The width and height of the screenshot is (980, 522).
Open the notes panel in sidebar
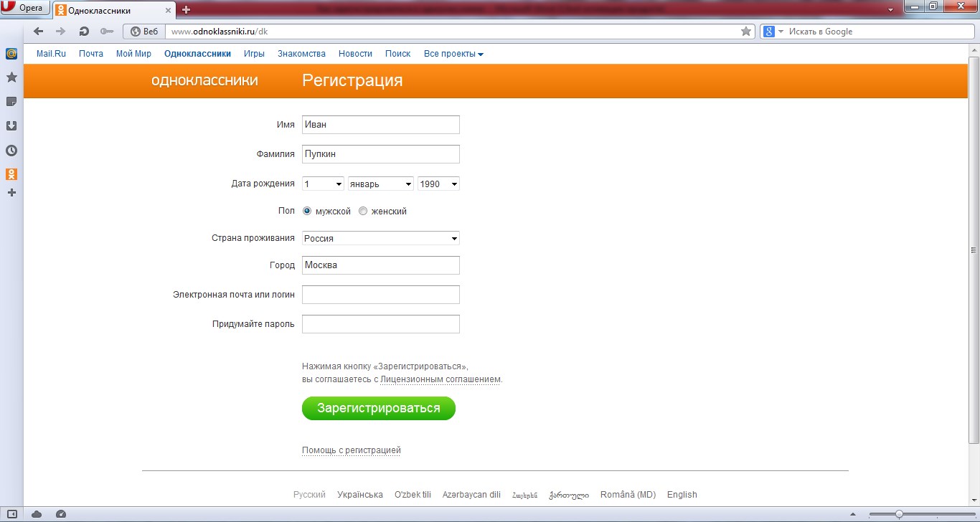click(x=11, y=102)
